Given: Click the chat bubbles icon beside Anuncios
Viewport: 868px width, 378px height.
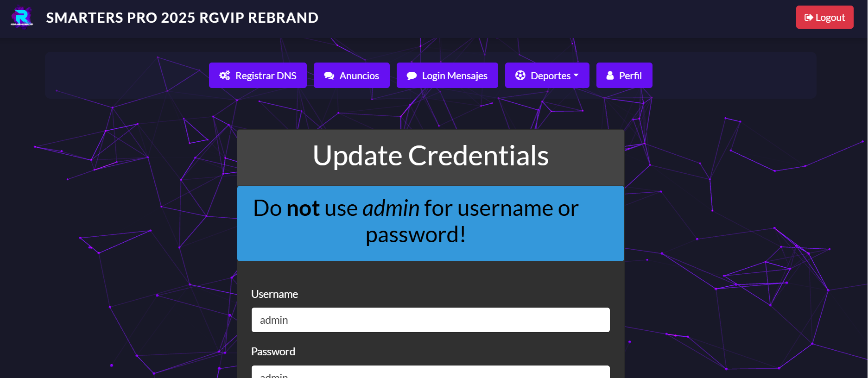Looking at the screenshot, I should pyautogui.click(x=329, y=76).
